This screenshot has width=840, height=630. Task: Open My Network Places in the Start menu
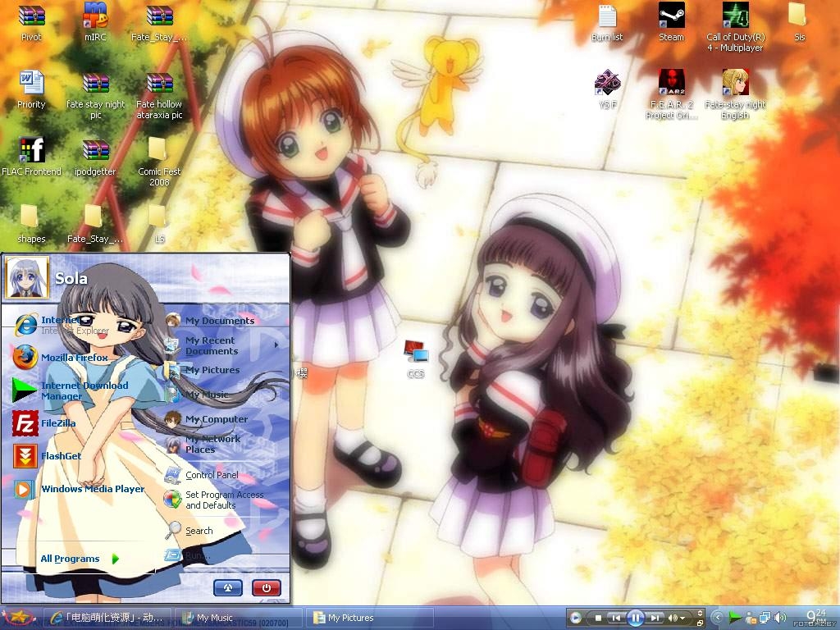203,444
